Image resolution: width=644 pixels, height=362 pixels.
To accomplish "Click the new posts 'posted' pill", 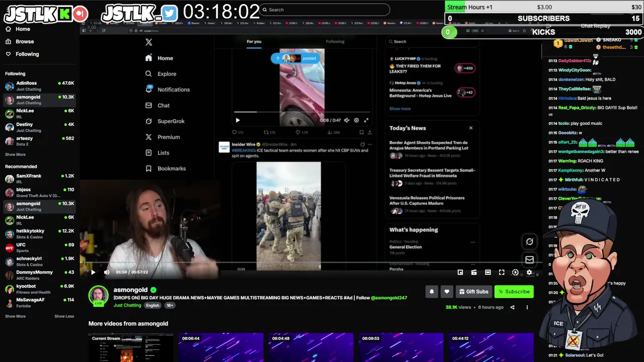I will tap(296, 58).
